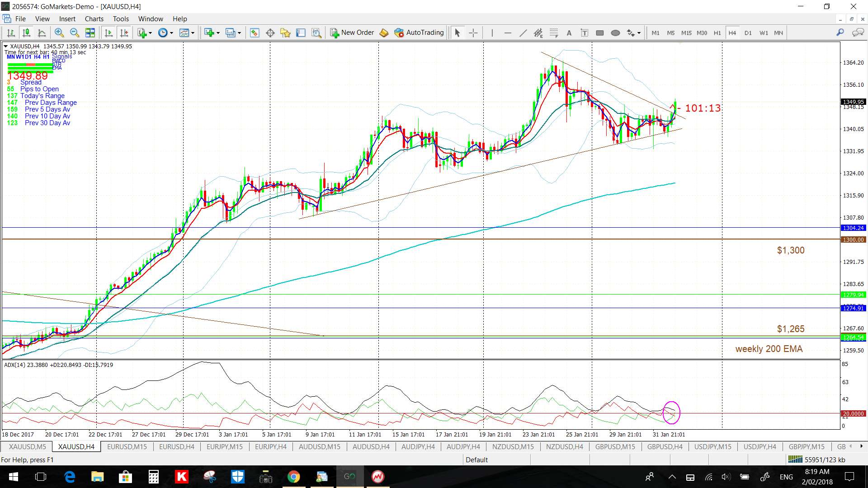Open the search magnifier icon
This screenshot has height=488, width=868.
click(x=840, y=33)
